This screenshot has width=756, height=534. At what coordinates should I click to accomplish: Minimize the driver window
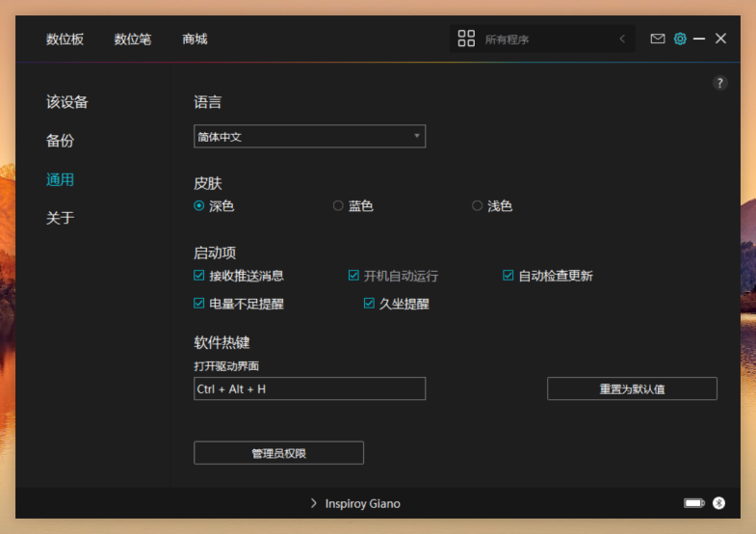click(699, 39)
